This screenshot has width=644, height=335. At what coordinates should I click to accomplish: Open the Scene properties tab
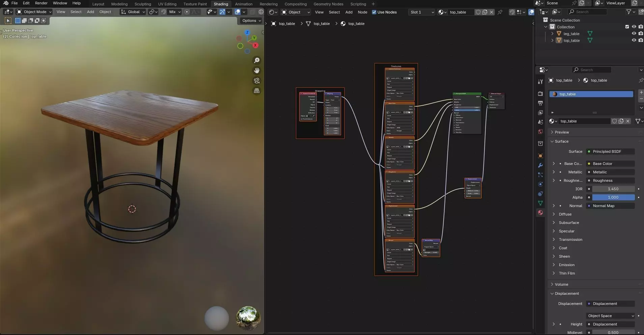coord(540,122)
